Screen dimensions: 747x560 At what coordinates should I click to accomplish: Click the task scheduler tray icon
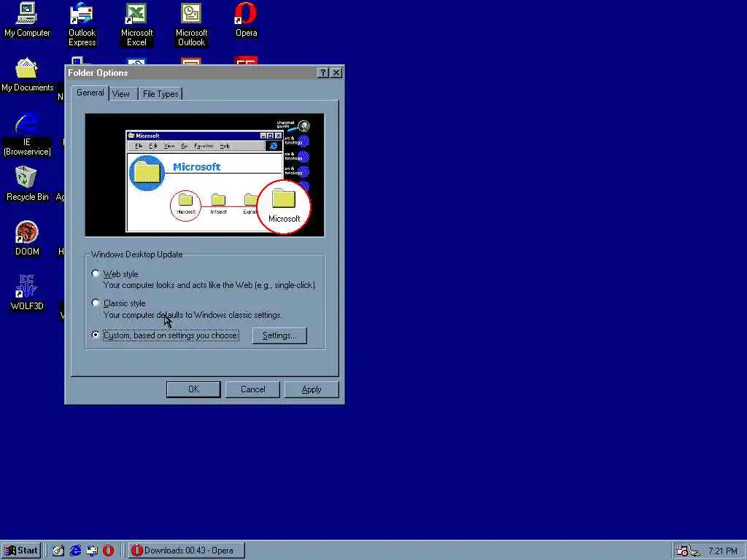(x=682, y=551)
